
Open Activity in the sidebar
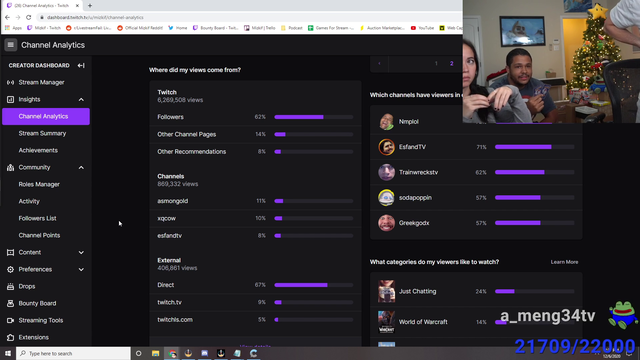29,201
